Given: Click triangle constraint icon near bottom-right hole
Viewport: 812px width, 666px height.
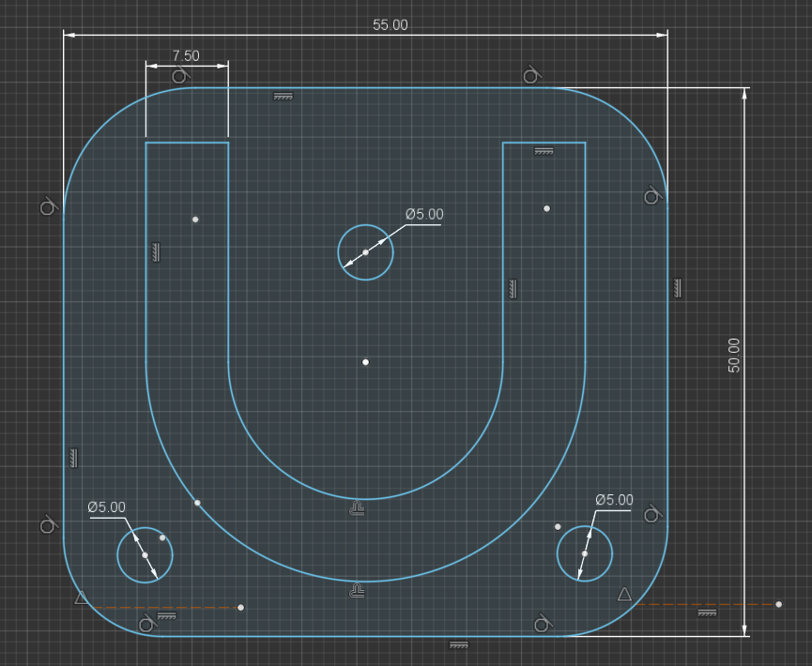Looking at the screenshot, I should pyautogui.click(x=624, y=594).
